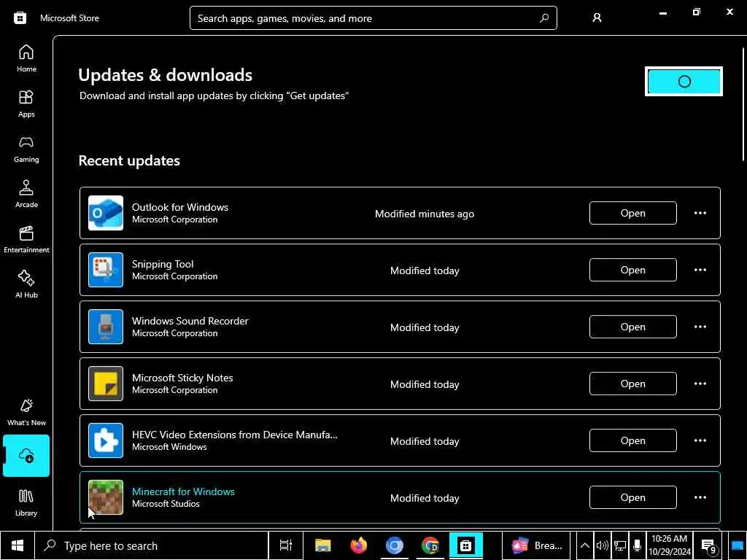Open the user profile icon
747x560 pixels.
tap(597, 18)
